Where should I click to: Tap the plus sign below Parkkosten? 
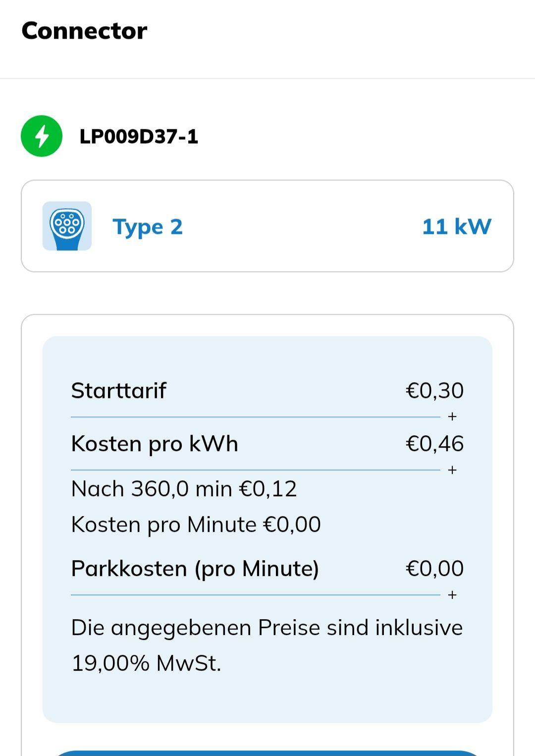[x=452, y=594]
